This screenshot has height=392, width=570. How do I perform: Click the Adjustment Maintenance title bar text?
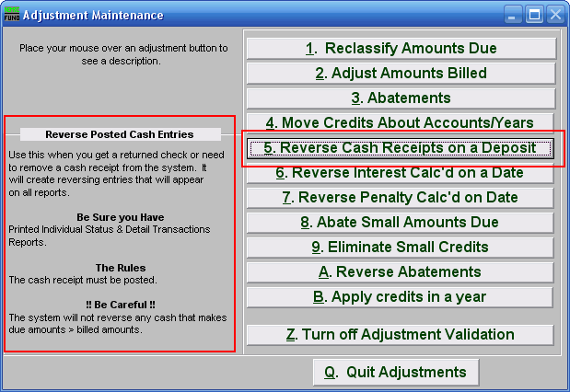pos(92,15)
